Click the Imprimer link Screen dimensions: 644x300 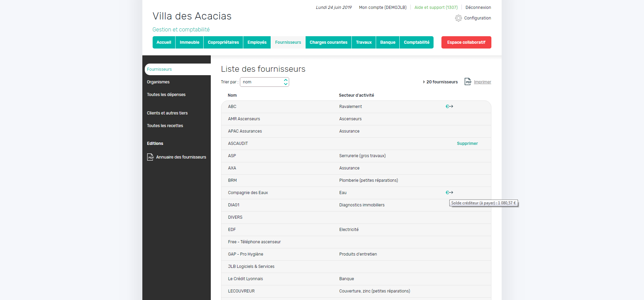(482, 82)
